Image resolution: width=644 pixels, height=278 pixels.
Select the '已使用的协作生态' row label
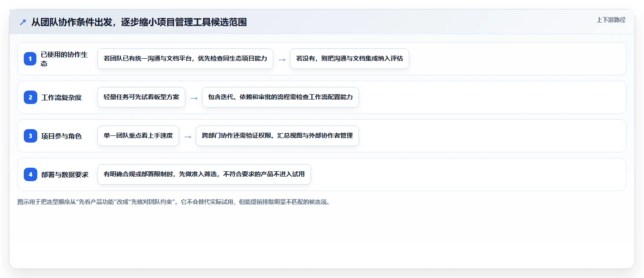click(64, 59)
